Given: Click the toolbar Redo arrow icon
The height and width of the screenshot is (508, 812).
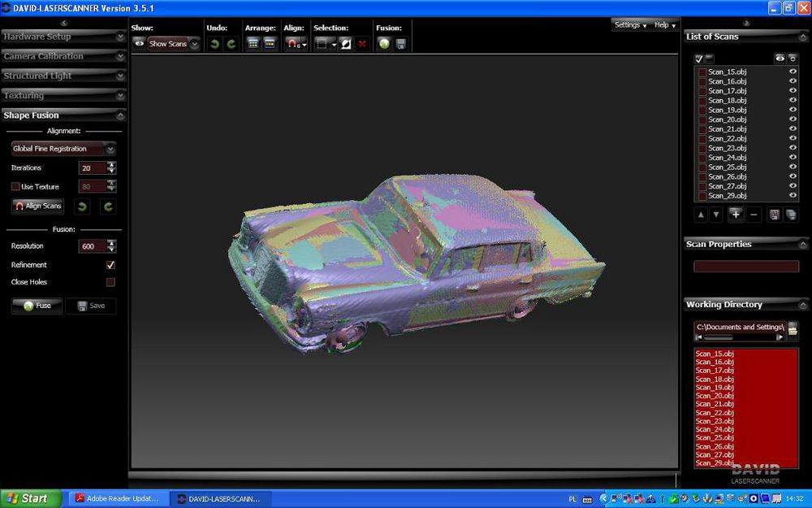Looking at the screenshot, I should coord(231,44).
